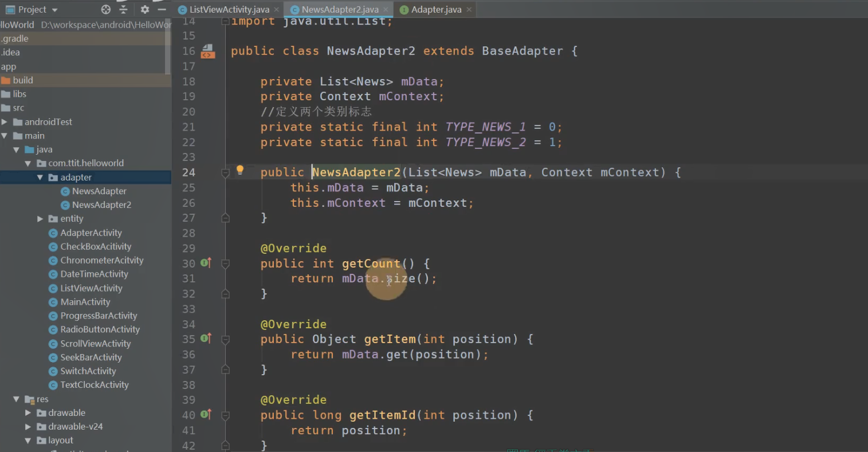Click override gutter icon beside getItemId
868x452 pixels.
206,414
